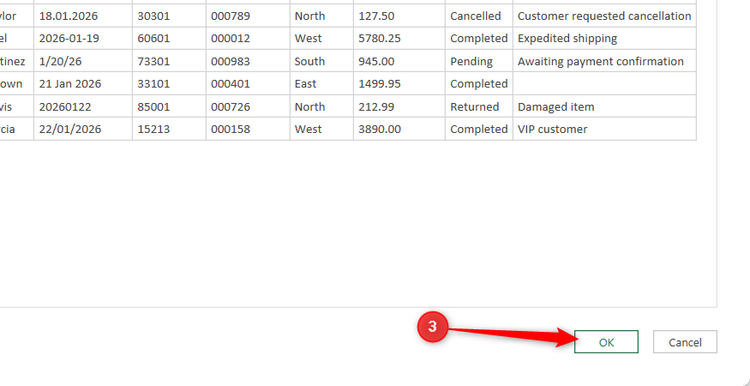Image resolution: width=750 pixels, height=386 pixels.
Task: Click the amount cell 945.00
Action: pyautogui.click(x=399, y=61)
